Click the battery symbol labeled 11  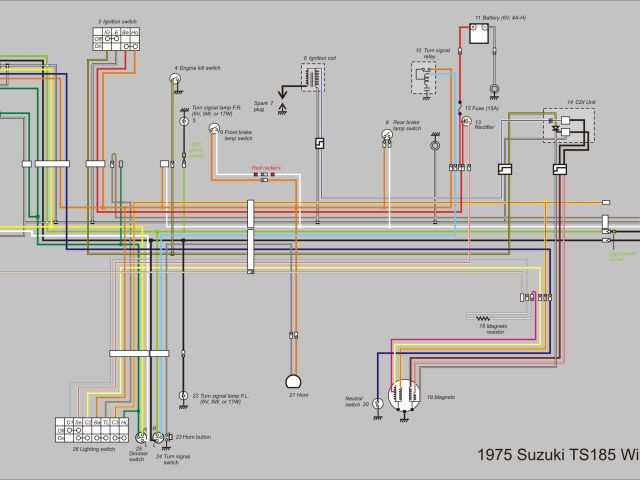click(x=478, y=34)
